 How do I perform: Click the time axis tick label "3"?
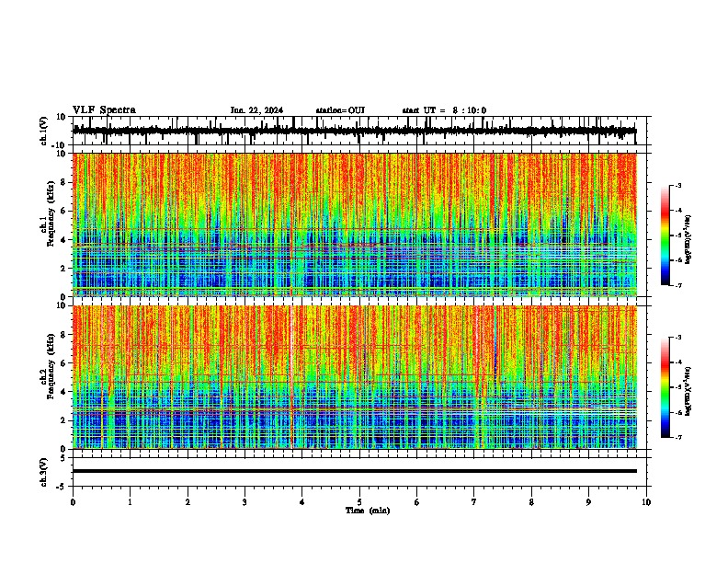(x=245, y=502)
